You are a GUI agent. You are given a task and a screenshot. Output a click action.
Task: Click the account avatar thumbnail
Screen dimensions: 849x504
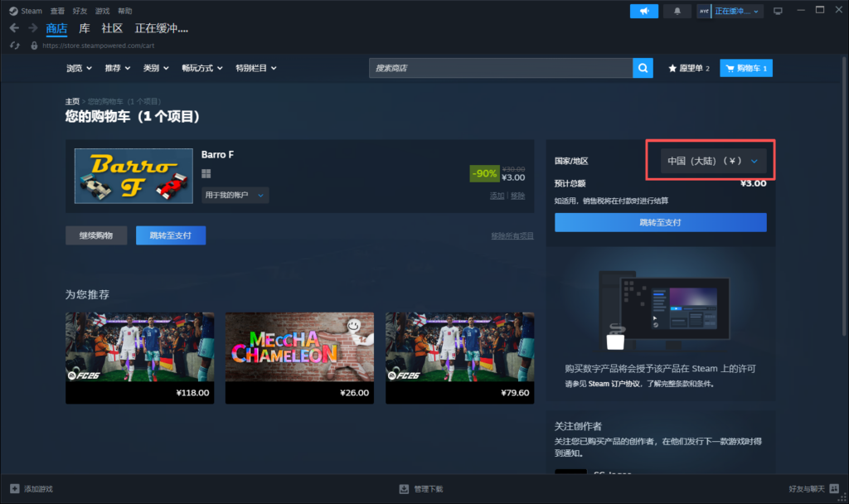click(703, 11)
